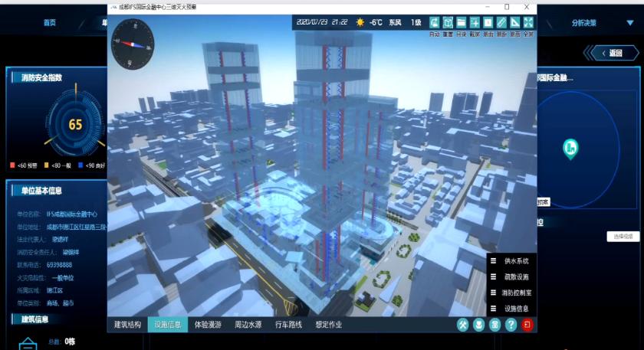Image resolution: width=644 pixels, height=350 pixels.
Task: Click the white square section tool icon
Action: 488,22
